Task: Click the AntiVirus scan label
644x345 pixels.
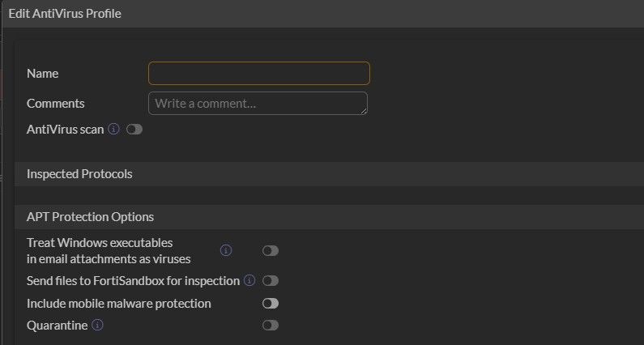Action: point(65,129)
